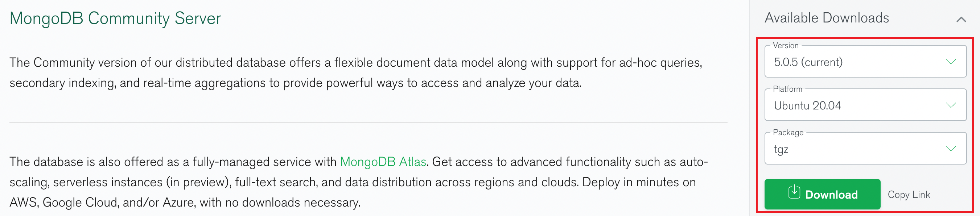Click the Package field label
The height and width of the screenshot is (216, 980).
pyautogui.click(x=788, y=133)
